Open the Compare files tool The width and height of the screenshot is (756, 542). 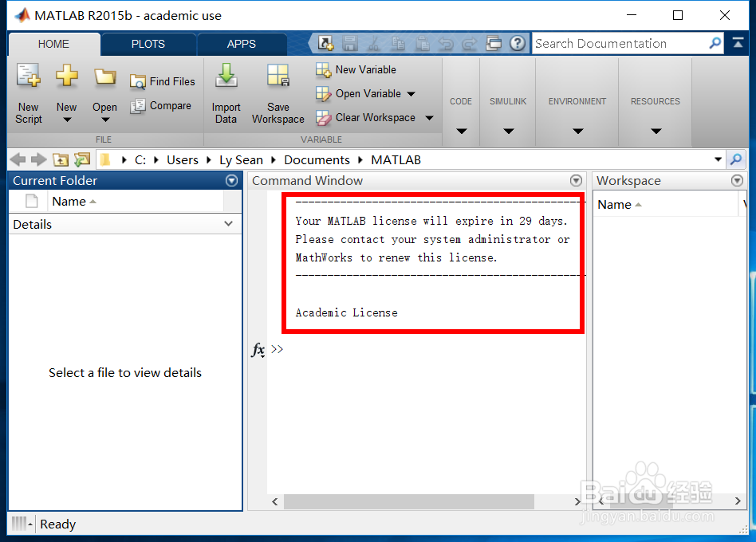(x=160, y=105)
